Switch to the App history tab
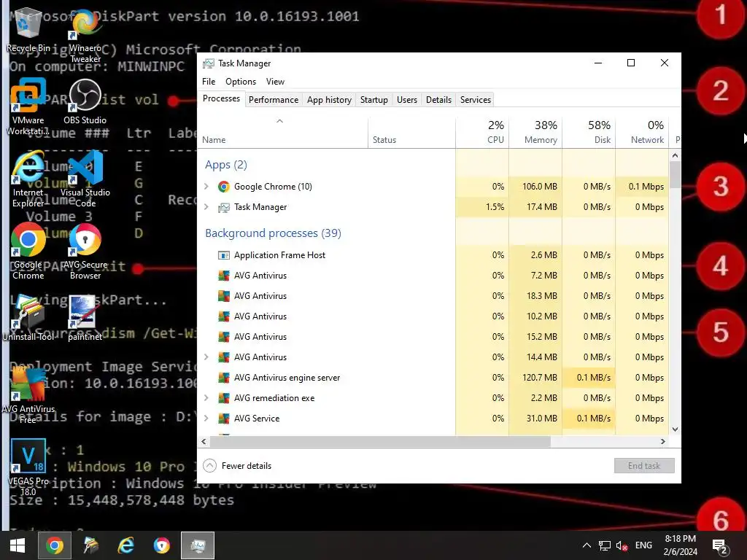The height and width of the screenshot is (560, 747). 329,99
